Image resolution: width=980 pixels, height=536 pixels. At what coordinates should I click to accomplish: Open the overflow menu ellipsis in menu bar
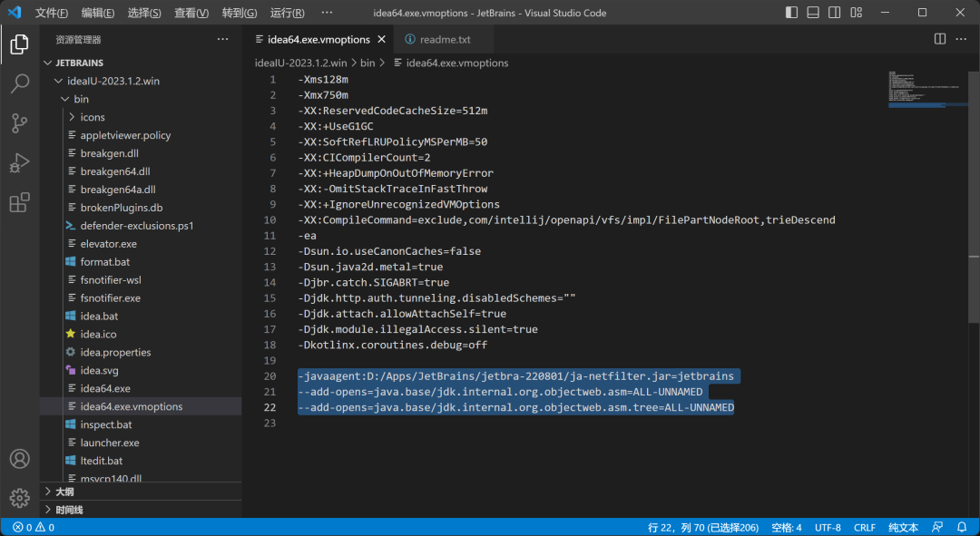pyautogui.click(x=327, y=13)
